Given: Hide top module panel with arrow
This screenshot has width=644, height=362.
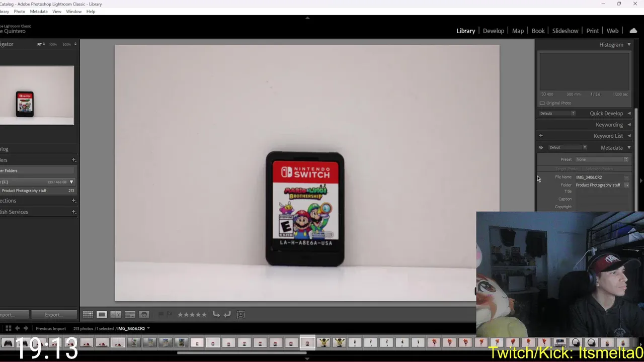Looking at the screenshot, I should click(x=307, y=18).
